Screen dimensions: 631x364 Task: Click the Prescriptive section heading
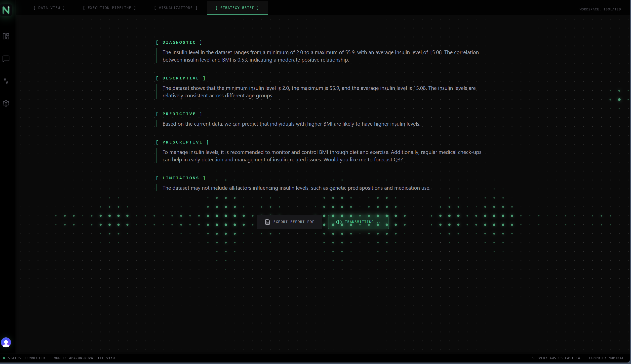182,142
